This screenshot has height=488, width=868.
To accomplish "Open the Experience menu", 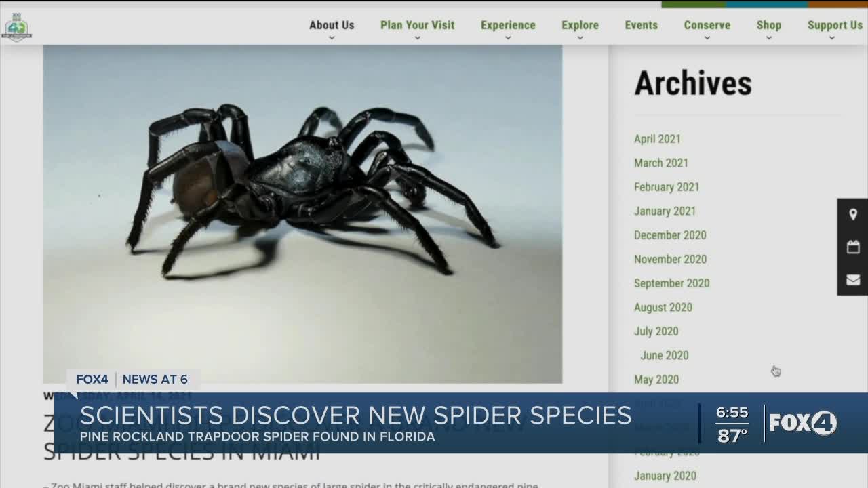I will pos(508,25).
